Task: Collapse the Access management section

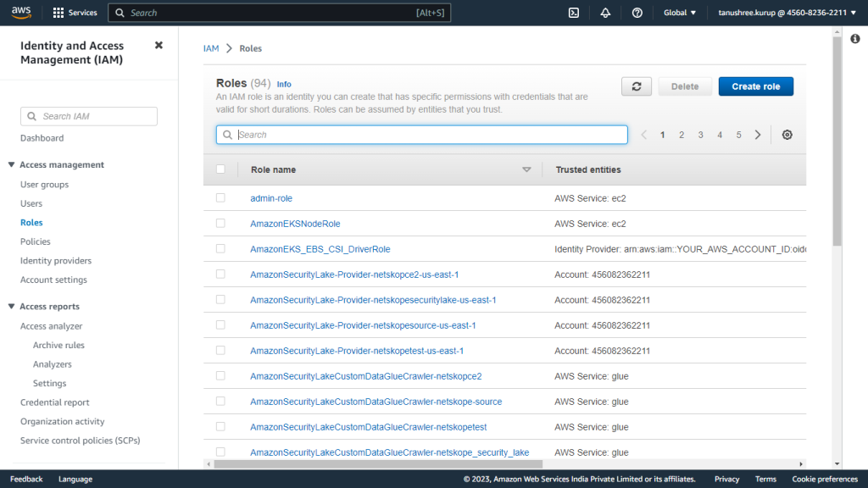Action: 11,165
